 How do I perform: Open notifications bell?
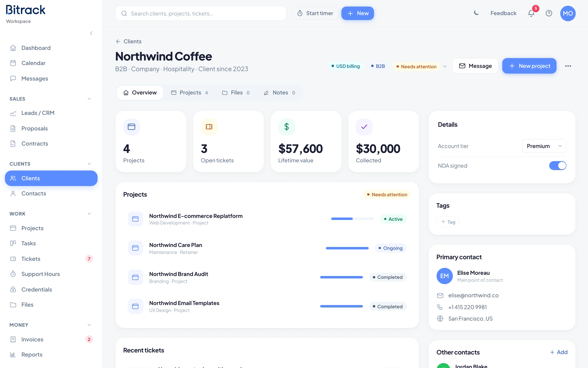click(531, 13)
